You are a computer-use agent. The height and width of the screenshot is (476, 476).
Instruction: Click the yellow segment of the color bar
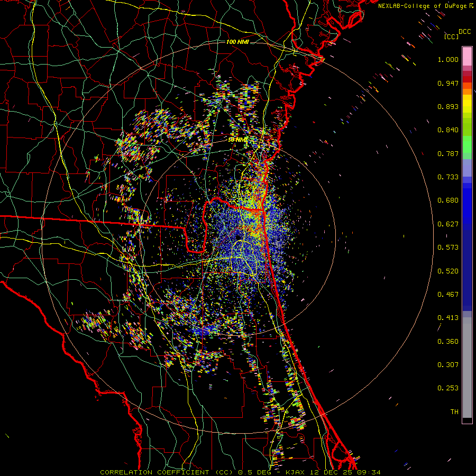point(467,104)
